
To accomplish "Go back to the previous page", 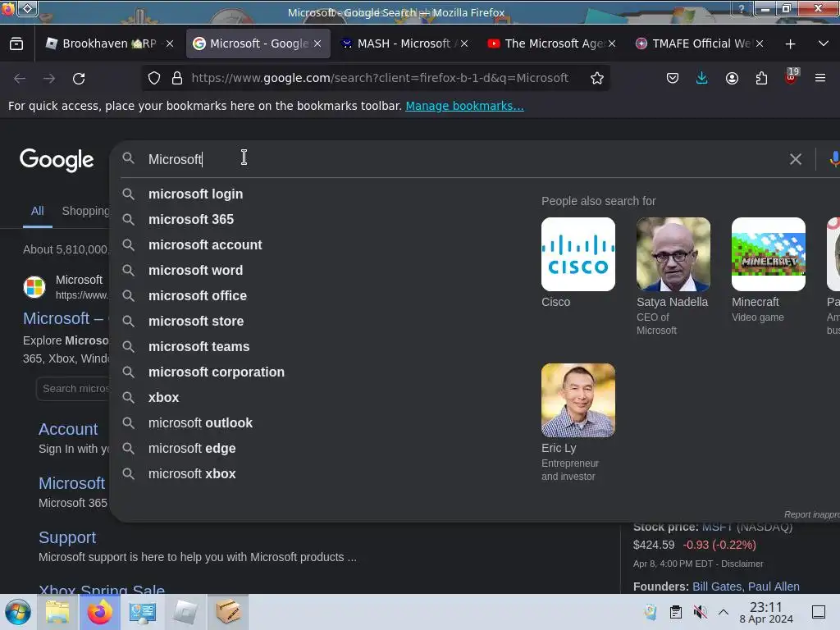I will [x=20, y=79].
